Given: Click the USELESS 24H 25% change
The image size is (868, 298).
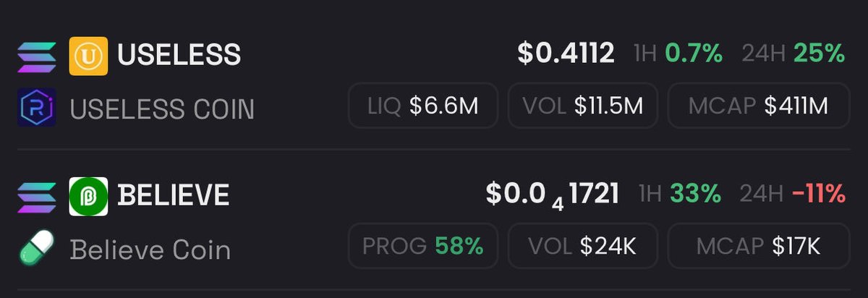Looking at the screenshot, I should (793, 53).
